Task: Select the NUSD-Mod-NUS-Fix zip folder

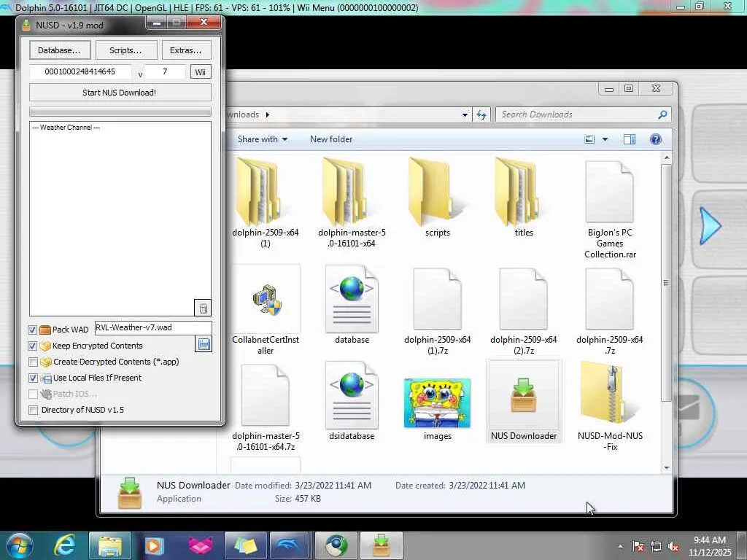Action: [610, 406]
